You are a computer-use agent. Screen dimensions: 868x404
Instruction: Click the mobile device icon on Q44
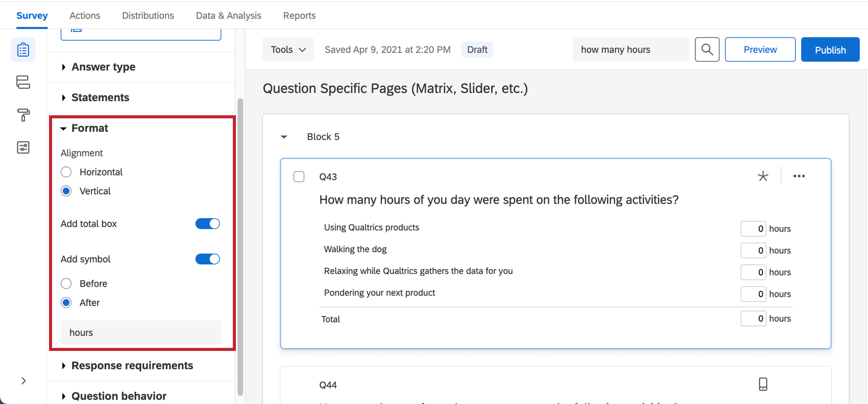(x=763, y=384)
